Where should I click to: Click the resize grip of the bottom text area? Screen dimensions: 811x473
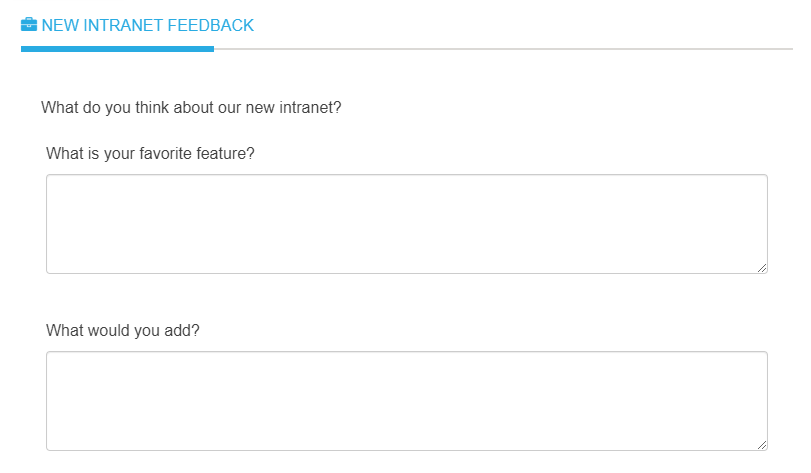coord(762,445)
